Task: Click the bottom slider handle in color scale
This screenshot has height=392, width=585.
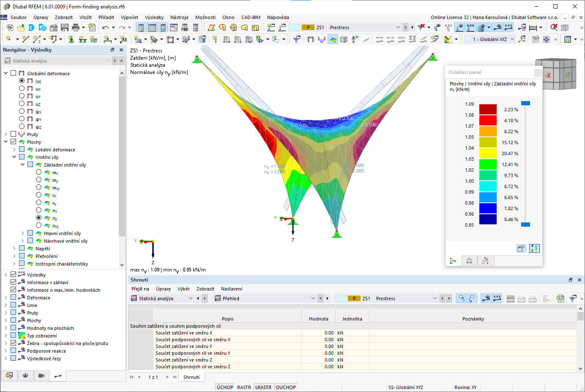Action: [x=525, y=225]
